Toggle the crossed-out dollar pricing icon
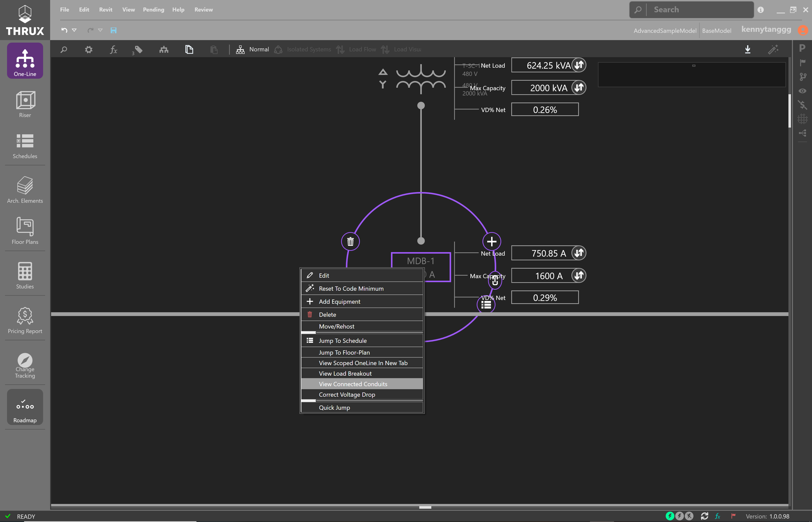The width and height of the screenshot is (812, 522). 802,105
